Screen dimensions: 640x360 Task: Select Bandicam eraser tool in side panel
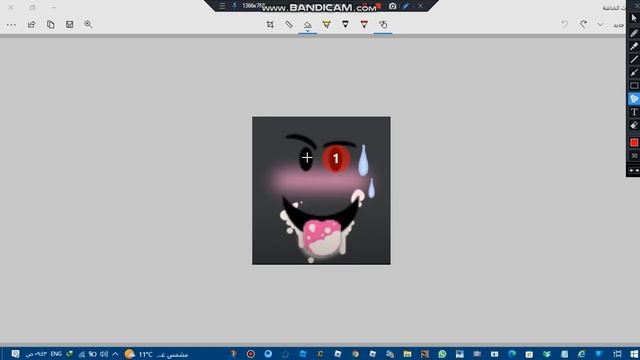[x=634, y=125]
